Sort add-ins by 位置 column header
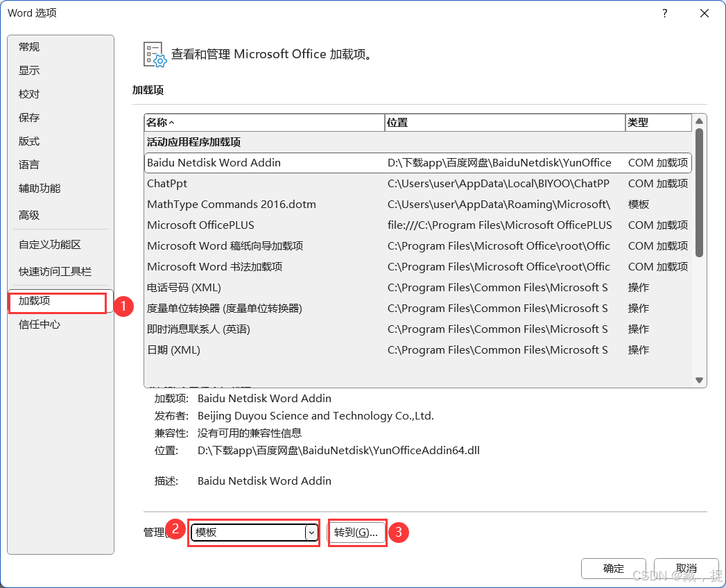The height and width of the screenshot is (588, 726). 505,123
